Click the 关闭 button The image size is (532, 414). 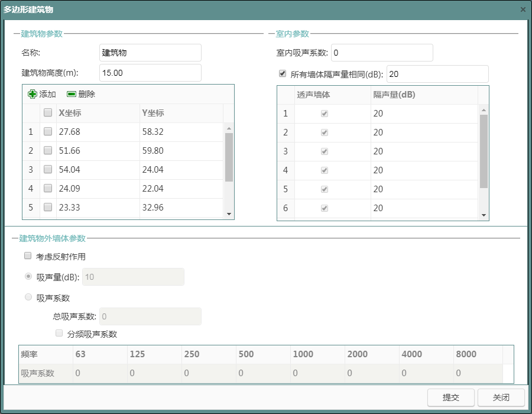point(501,397)
